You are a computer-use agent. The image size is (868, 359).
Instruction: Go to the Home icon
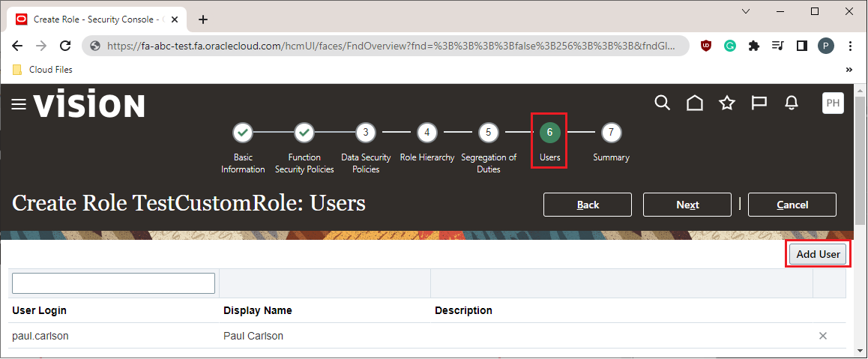pyautogui.click(x=695, y=103)
